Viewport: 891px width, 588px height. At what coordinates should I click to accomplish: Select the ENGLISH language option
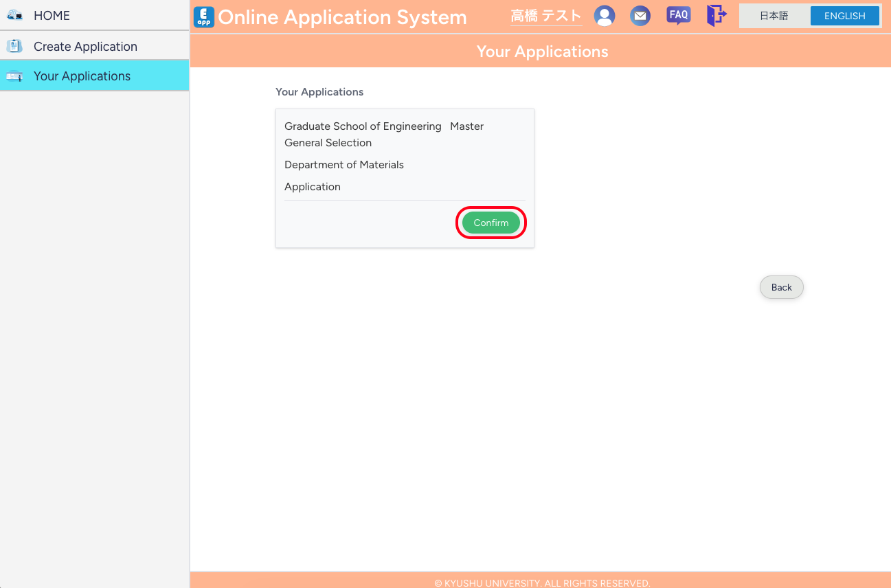(x=844, y=15)
